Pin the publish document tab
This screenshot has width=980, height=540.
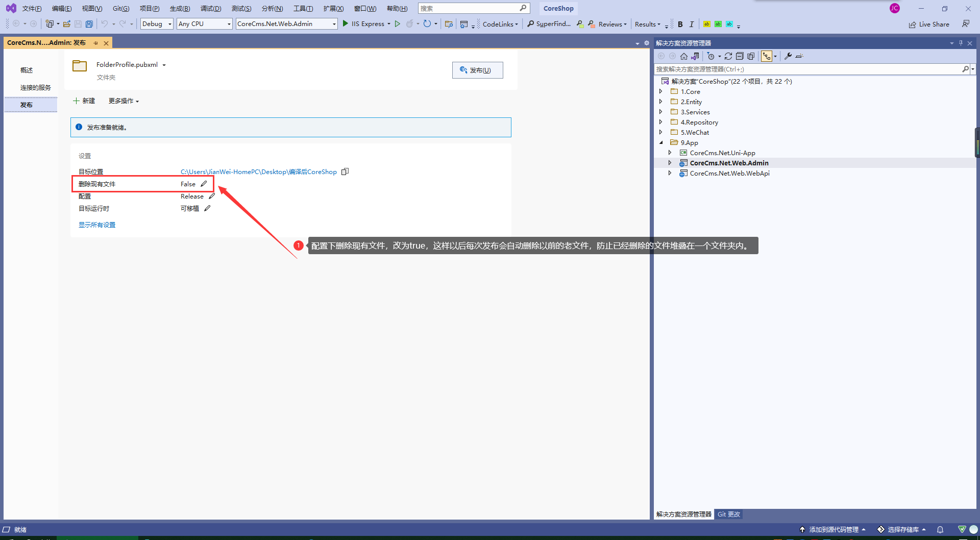tap(95, 43)
